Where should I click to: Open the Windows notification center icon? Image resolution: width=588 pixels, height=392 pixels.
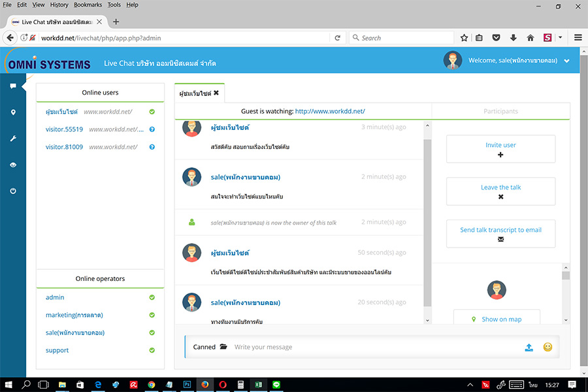pos(572,385)
